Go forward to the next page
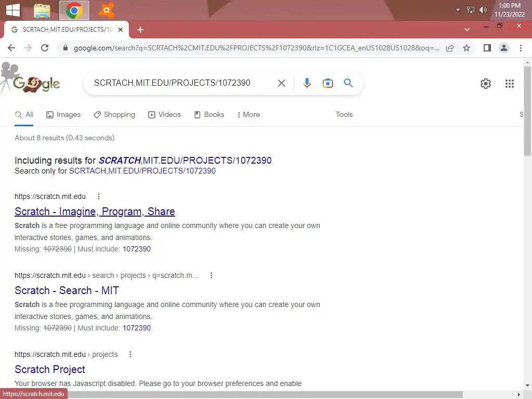532x399 pixels. [28, 48]
